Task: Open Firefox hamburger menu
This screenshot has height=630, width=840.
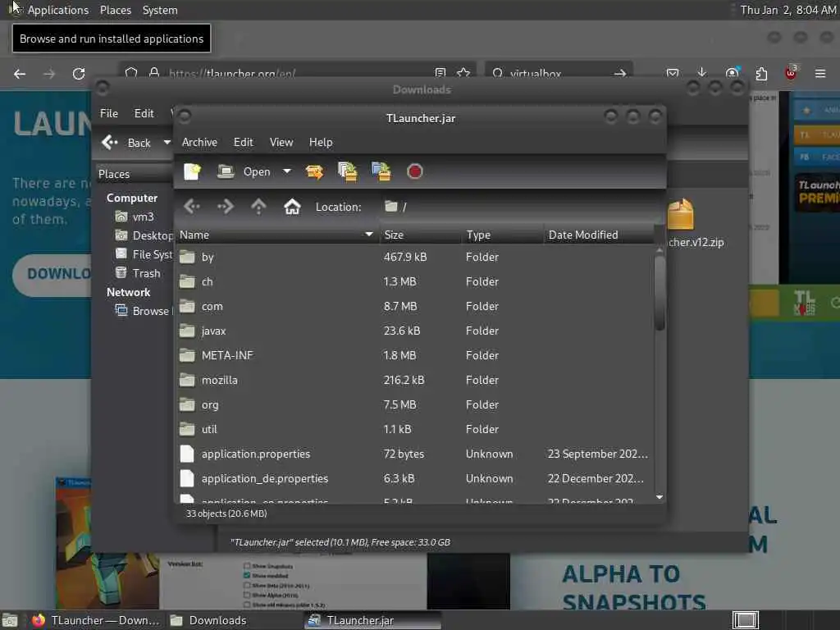Action: click(x=820, y=73)
